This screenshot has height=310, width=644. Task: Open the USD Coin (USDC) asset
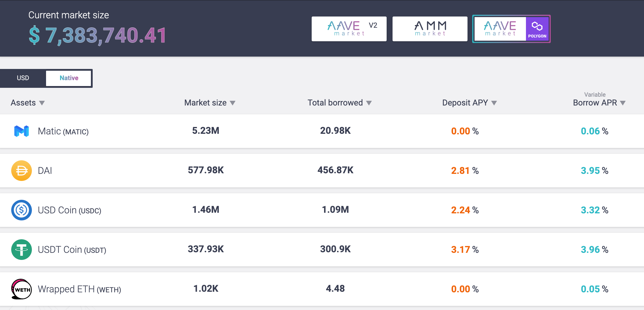[70, 210]
